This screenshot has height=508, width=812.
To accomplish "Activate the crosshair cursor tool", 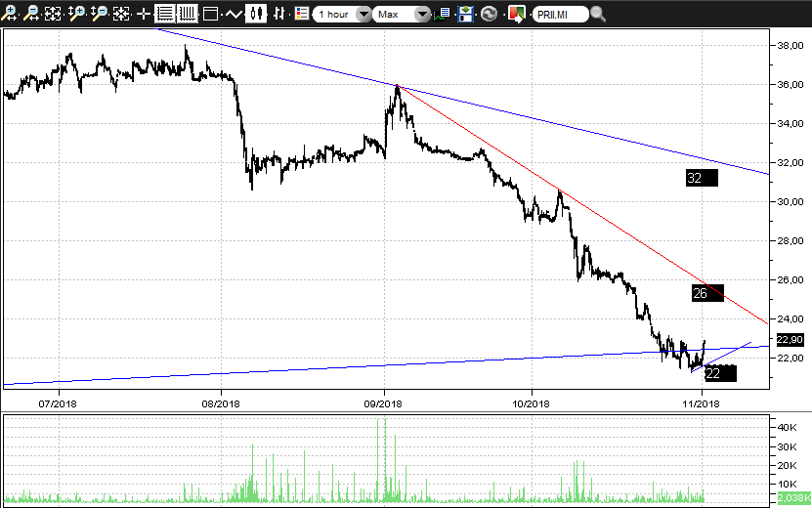I will [x=143, y=14].
